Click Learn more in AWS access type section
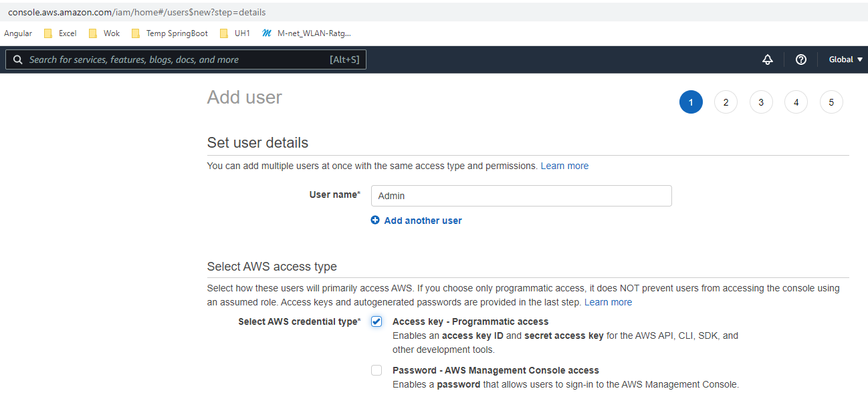Screen dimensions: 868x411 pos(608,302)
